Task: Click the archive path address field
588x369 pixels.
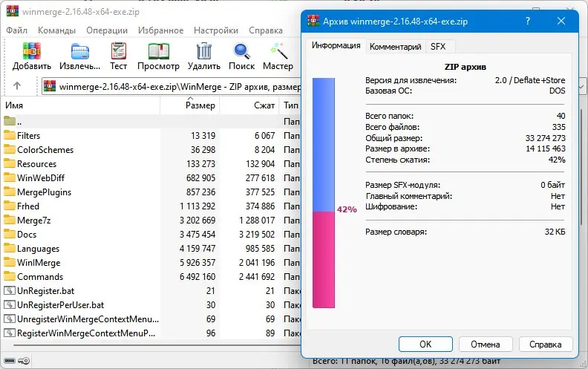Action: pyautogui.click(x=171, y=87)
